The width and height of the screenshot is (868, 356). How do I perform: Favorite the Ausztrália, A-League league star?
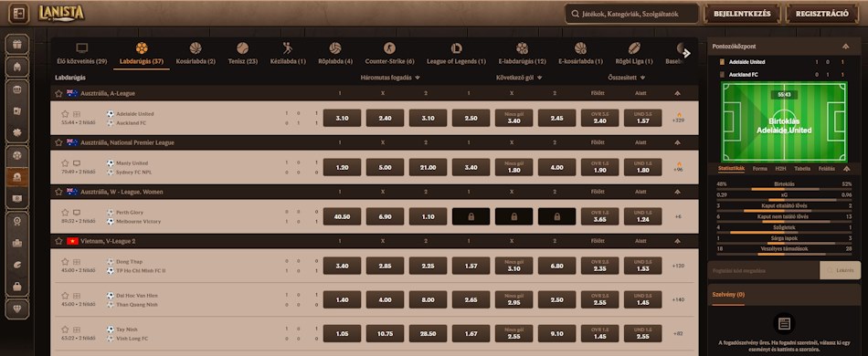coord(58,93)
